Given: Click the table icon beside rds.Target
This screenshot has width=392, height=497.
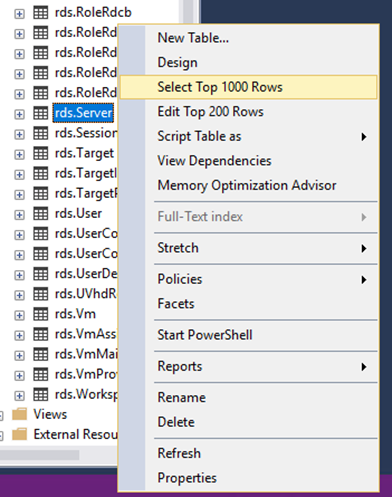Looking at the screenshot, I should 41,154.
